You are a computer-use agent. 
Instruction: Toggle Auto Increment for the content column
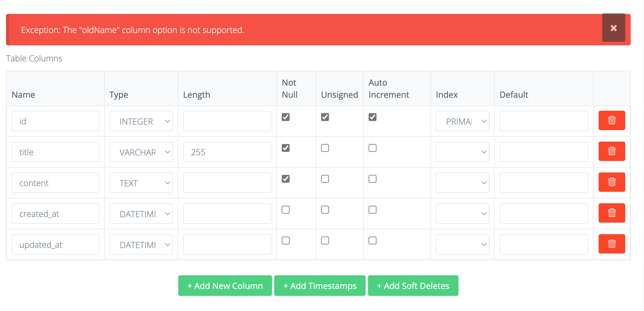point(373,179)
